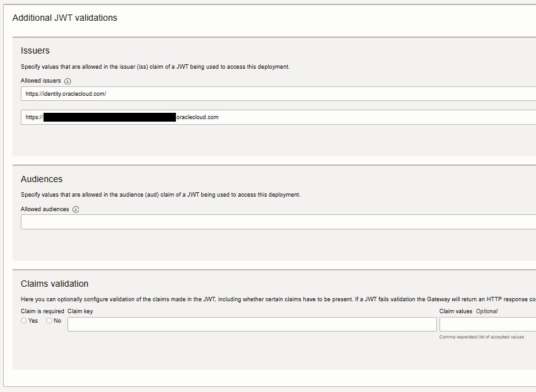Click the Claim values input box

[x=486, y=323]
